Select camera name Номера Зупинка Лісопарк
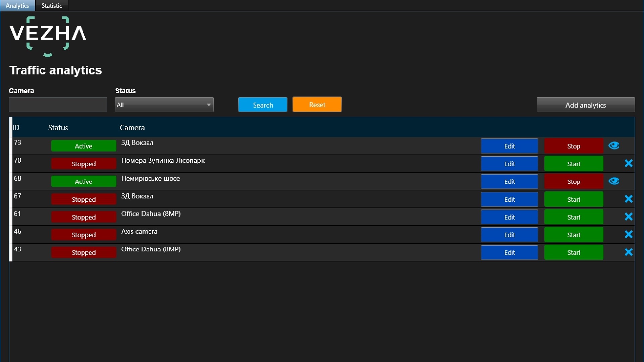644x362 pixels. click(x=163, y=161)
